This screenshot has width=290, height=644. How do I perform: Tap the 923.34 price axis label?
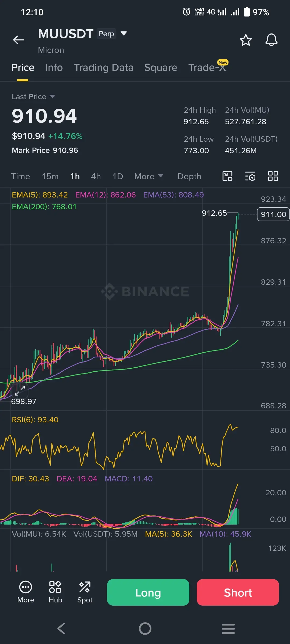pos(273,199)
